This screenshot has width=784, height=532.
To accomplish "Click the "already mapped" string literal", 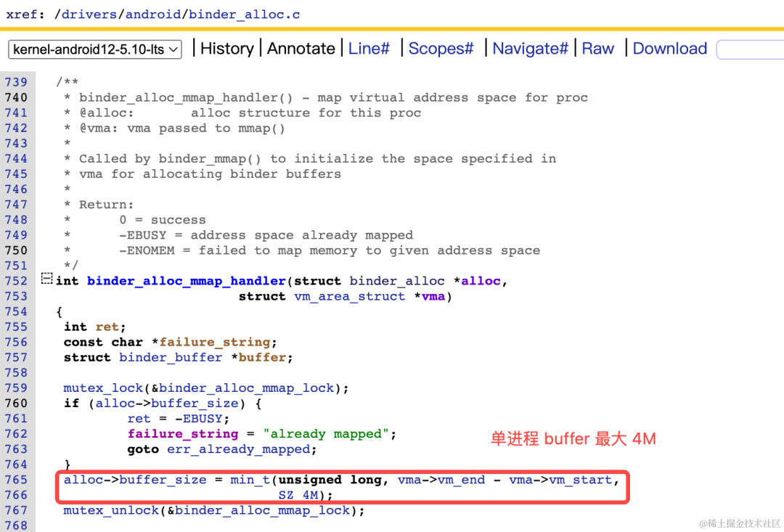I will click(326, 434).
